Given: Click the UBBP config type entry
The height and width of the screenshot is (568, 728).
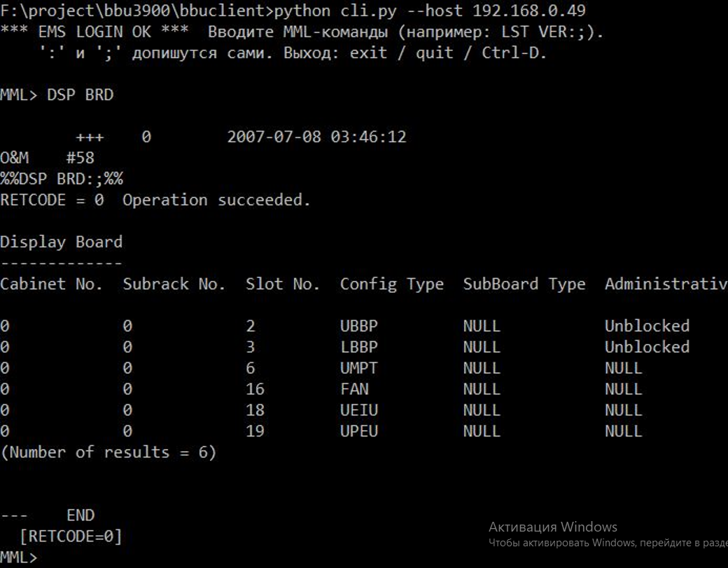Looking at the screenshot, I should coord(359,326).
